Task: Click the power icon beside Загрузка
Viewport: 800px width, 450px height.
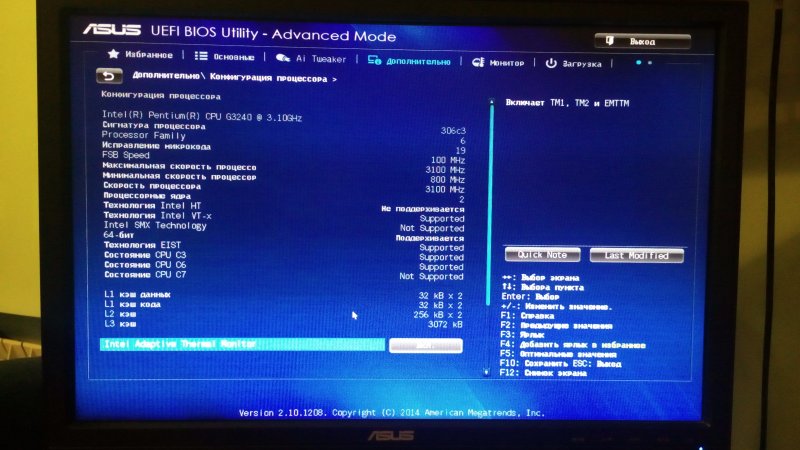Action: [551, 63]
